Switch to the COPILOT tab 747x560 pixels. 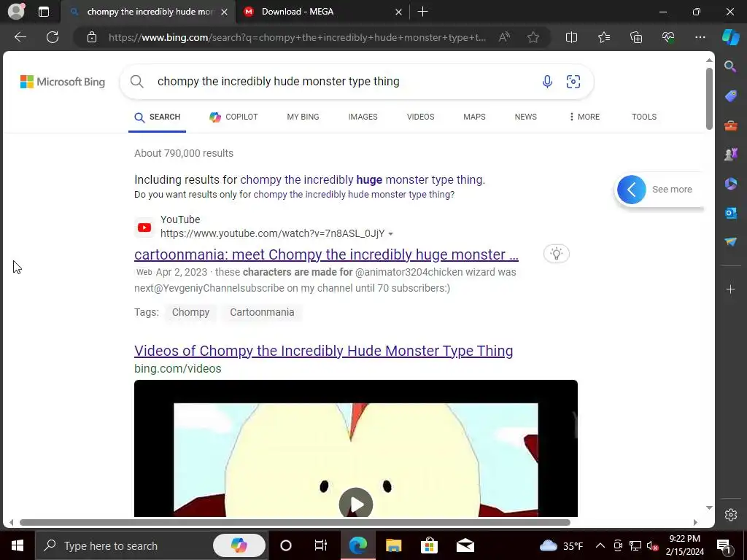tap(233, 117)
